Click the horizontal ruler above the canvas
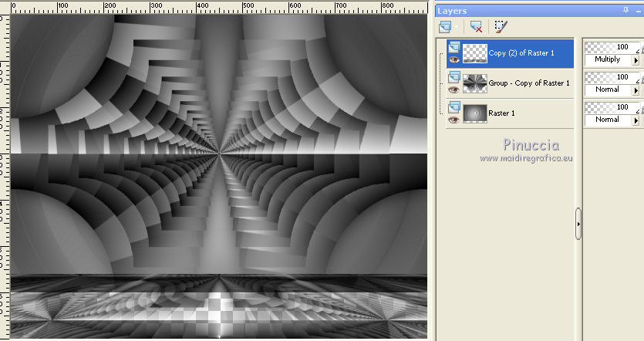 pyautogui.click(x=218, y=8)
